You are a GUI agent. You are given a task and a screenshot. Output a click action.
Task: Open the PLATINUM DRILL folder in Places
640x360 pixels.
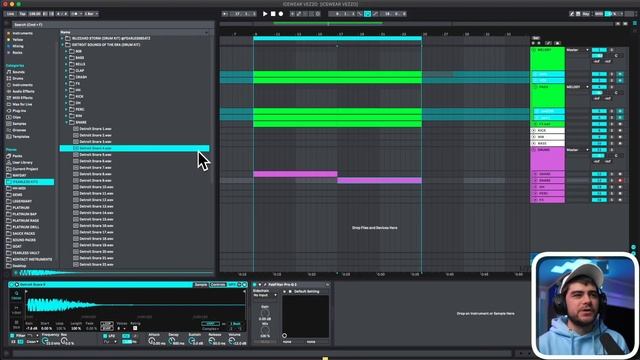(x=26, y=227)
